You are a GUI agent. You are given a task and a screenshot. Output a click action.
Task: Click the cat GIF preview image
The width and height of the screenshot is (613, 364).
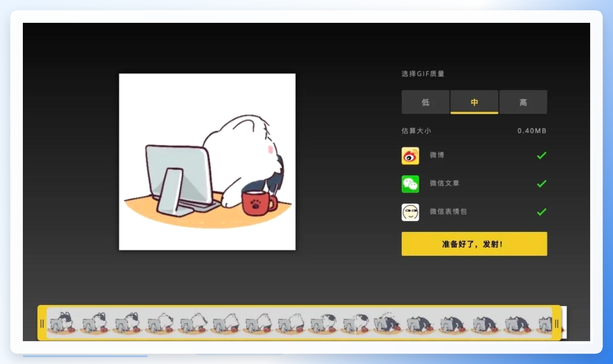pyautogui.click(x=207, y=162)
